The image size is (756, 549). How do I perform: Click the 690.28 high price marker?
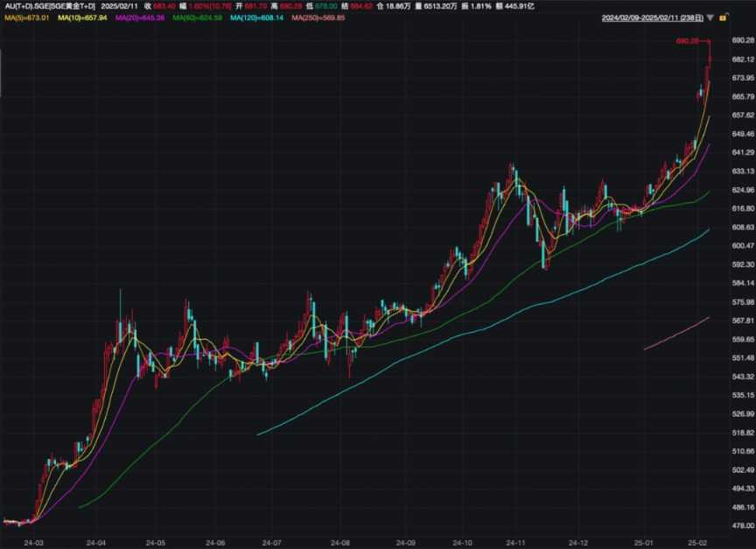click(x=688, y=41)
